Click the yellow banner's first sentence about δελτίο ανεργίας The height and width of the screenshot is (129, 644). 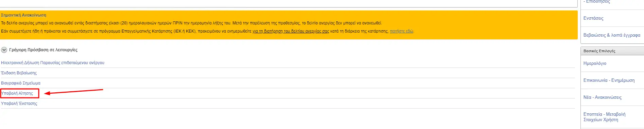coord(191,23)
